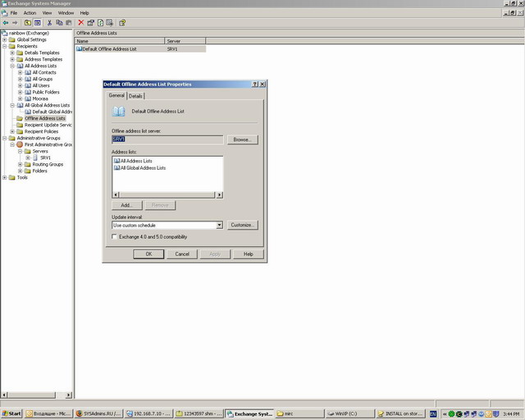Image resolution: width=525 pixels, height=420 pixels.
Task: Click left arrow of Address lists scrollbar
Action: coord(116,194)
